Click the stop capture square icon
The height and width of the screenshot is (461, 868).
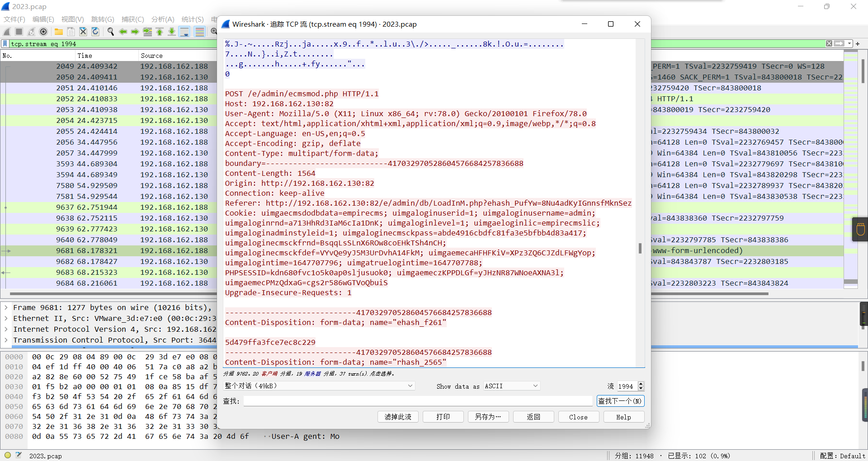(19, 32)
